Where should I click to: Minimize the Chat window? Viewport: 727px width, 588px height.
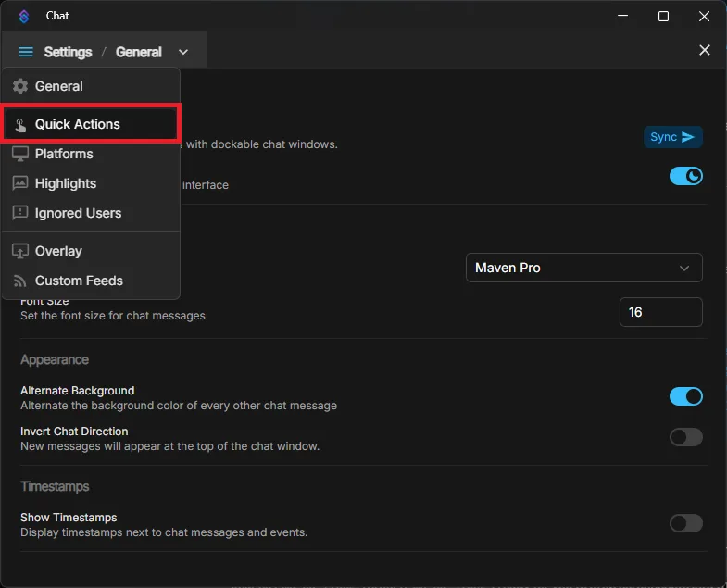tap(622, 16)
